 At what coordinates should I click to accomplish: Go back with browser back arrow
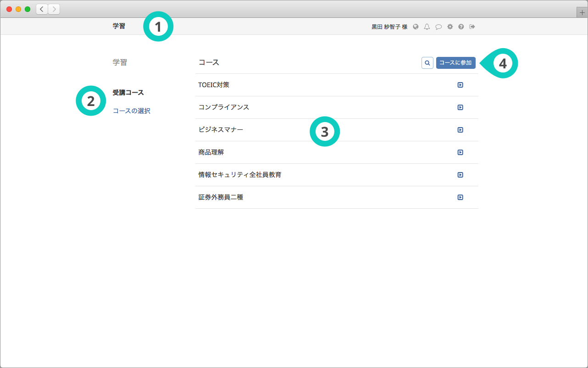(x=42, y=9)
